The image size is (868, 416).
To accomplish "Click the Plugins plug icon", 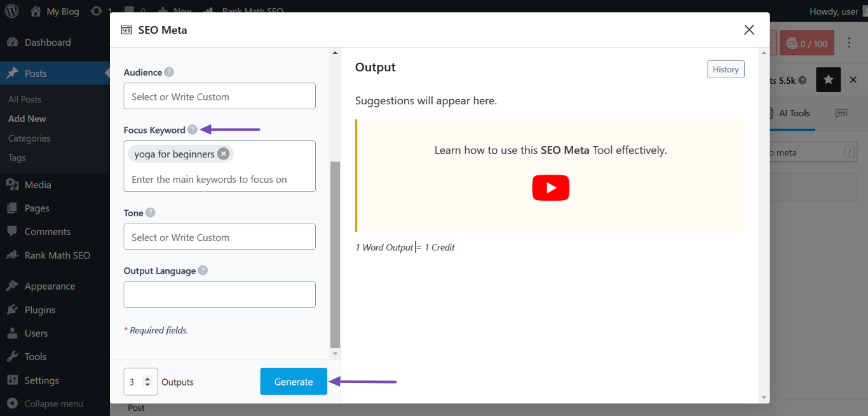I will (x=12, y=310).
